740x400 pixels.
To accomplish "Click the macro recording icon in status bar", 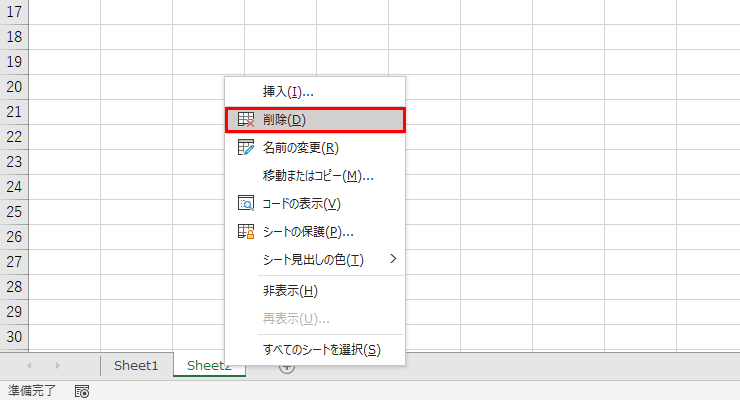I will (x=83, y=391).
